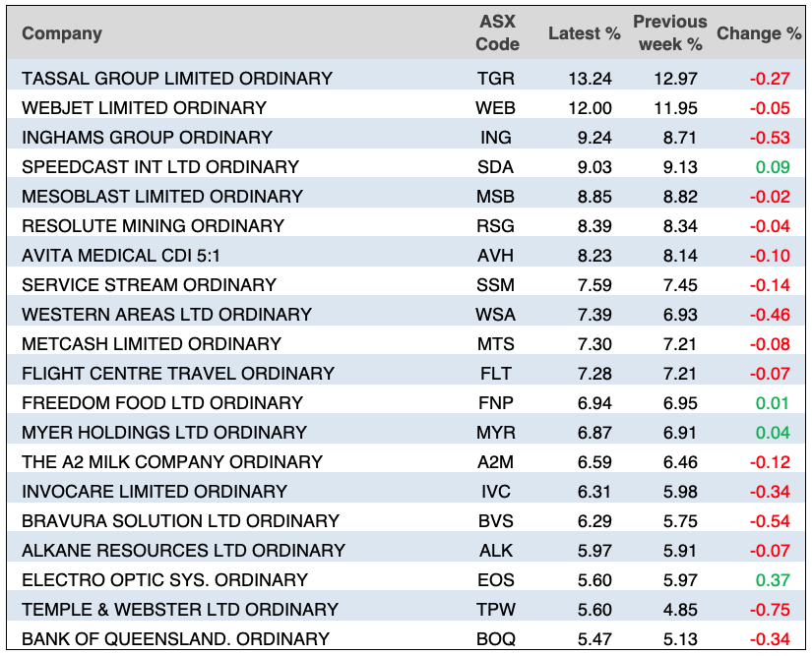Click Temple & Webster's -0.75 change value
The width and height of the screenshot is (812, 656).
770,610
